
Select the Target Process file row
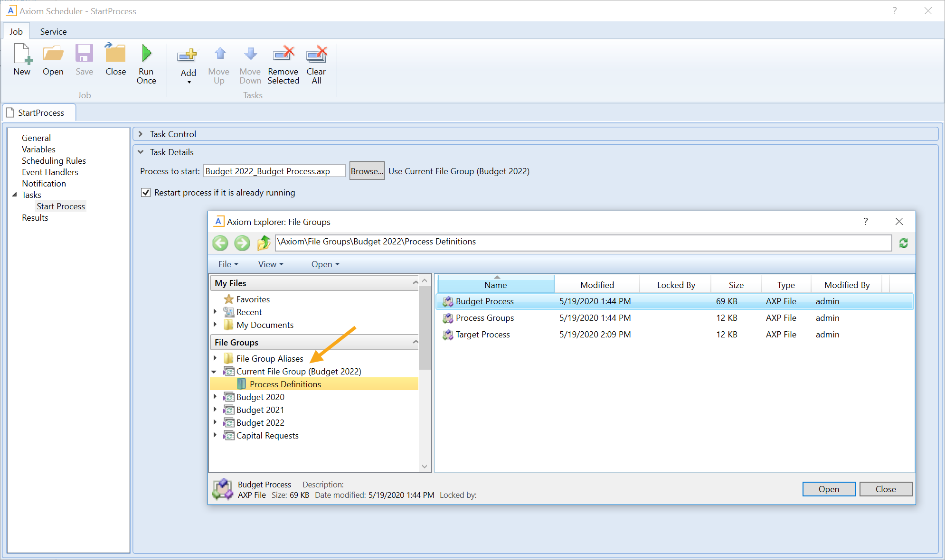point(482,335)
